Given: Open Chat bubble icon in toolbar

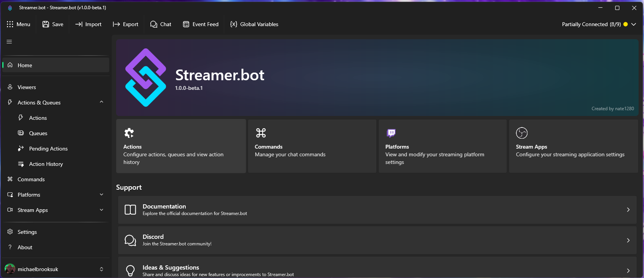Looking at the screenshot, I should click(x=154, y=24).
